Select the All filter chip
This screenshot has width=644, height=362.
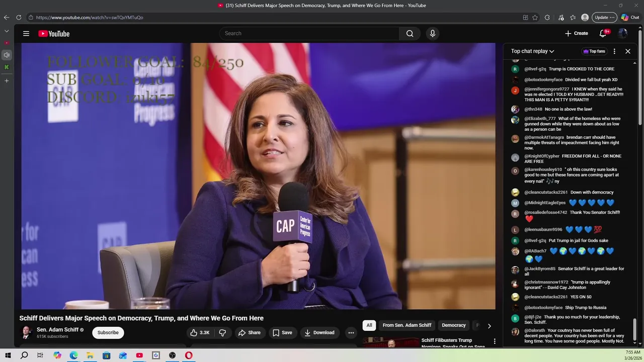369,325
